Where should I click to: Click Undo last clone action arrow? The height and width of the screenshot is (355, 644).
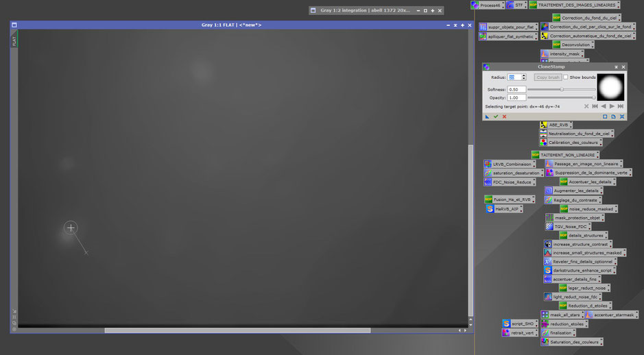point(604,106)
